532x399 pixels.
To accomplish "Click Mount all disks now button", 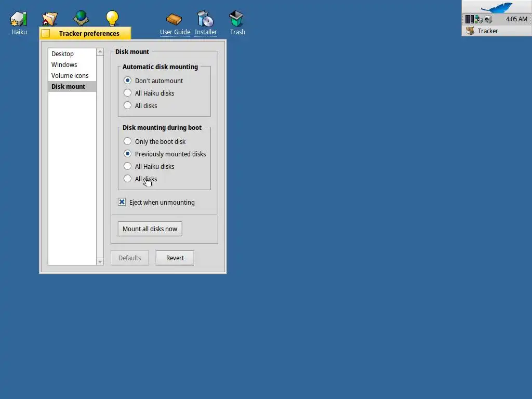I will (150, 229).
